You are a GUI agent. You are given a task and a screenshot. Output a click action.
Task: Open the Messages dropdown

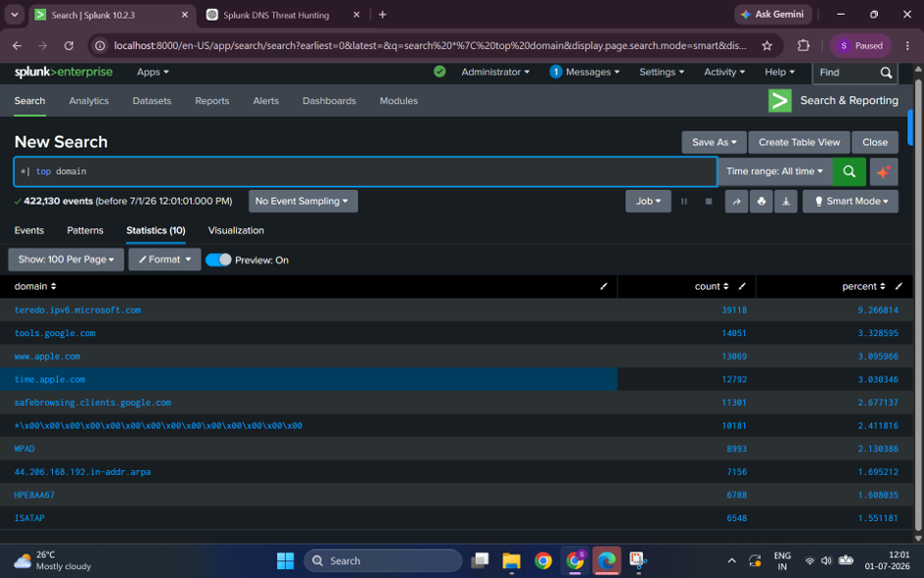[x=585, y=72]
